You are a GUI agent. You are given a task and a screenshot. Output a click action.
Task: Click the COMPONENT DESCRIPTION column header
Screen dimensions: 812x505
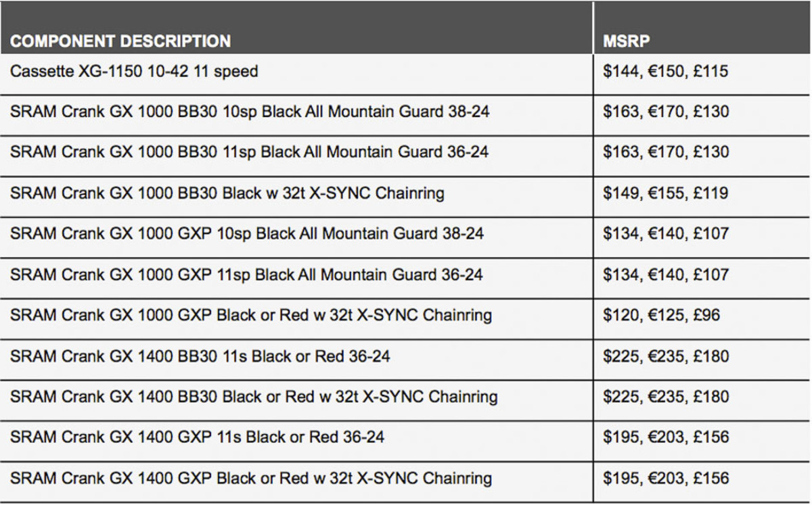[x=120, y=41]
